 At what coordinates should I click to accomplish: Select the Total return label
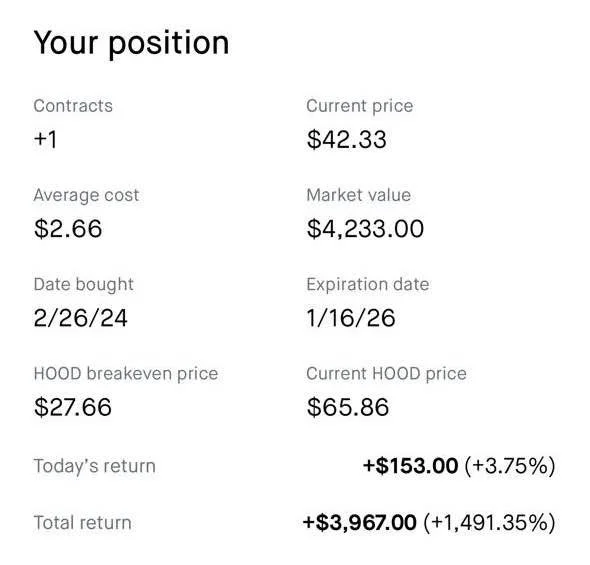click(x=82, y=523)
